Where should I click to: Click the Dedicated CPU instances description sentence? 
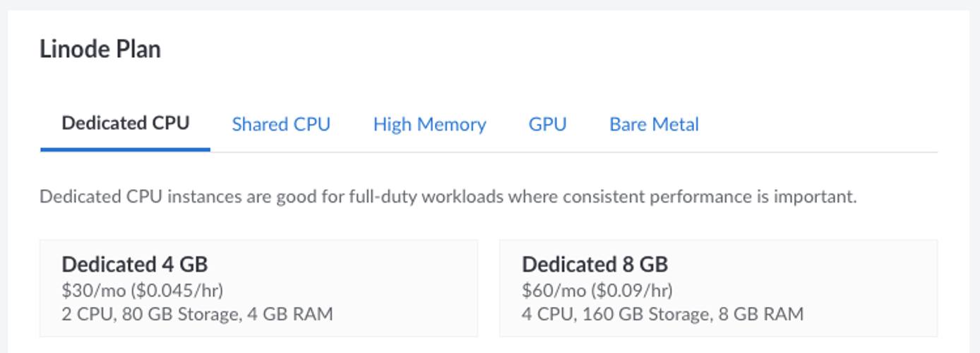click(x=448, y=196)
